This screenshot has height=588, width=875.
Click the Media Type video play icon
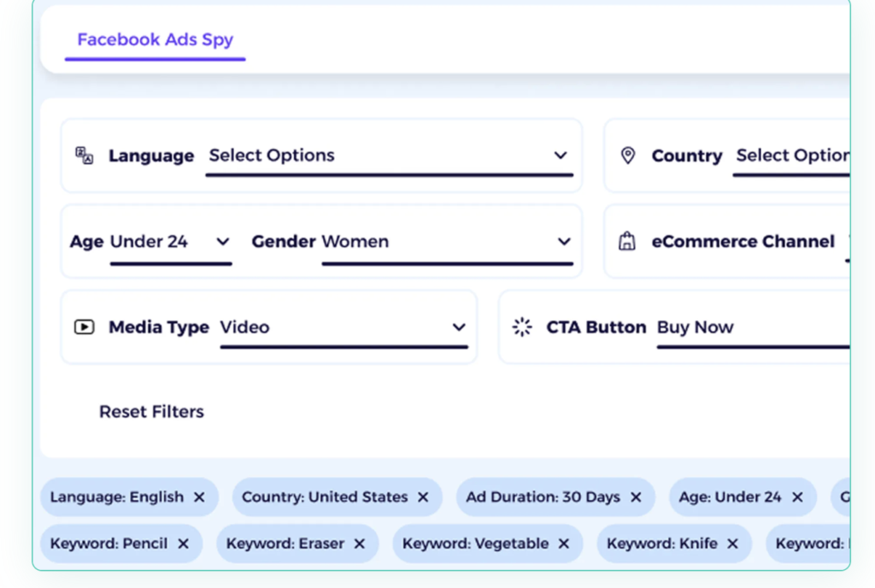[x=85, y=326]
